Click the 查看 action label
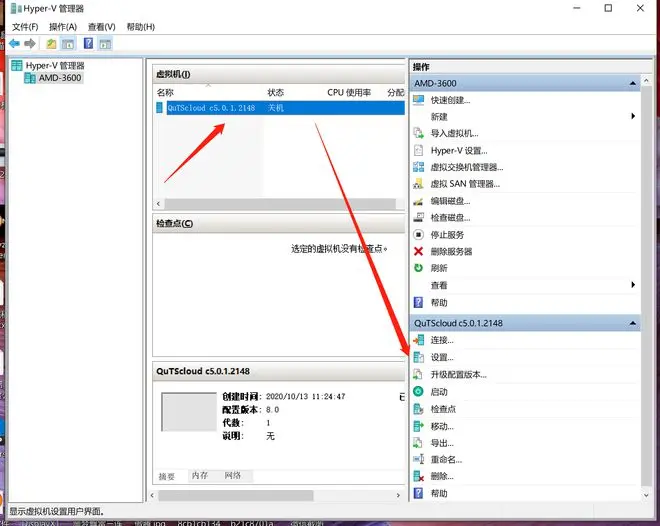 point(439,285)
